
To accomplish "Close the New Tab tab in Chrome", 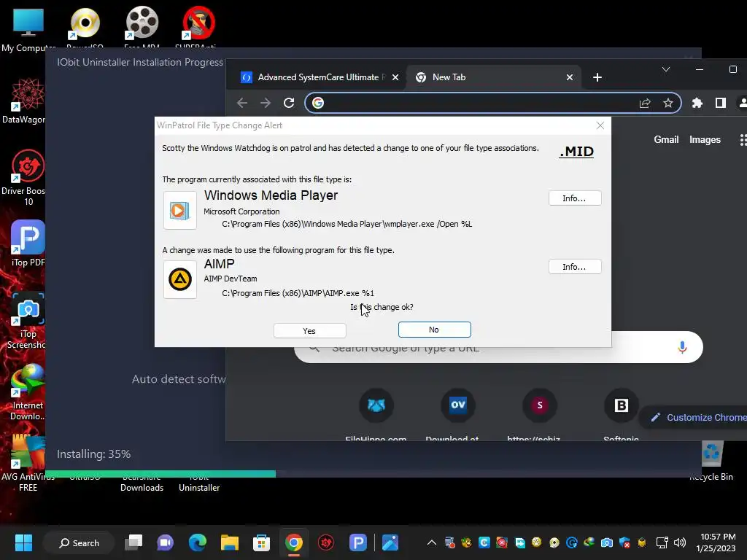I will coord(569,77).
